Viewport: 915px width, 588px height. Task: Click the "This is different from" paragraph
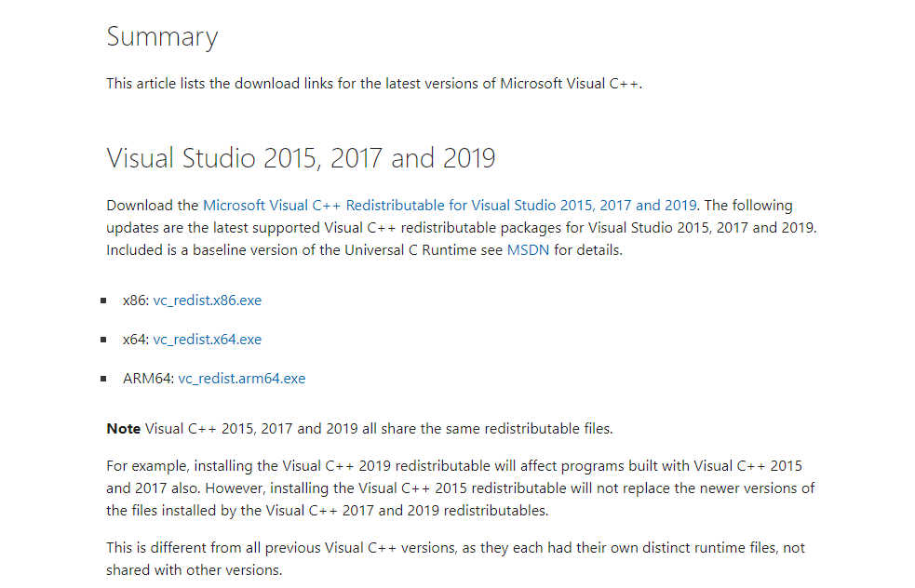456,559
